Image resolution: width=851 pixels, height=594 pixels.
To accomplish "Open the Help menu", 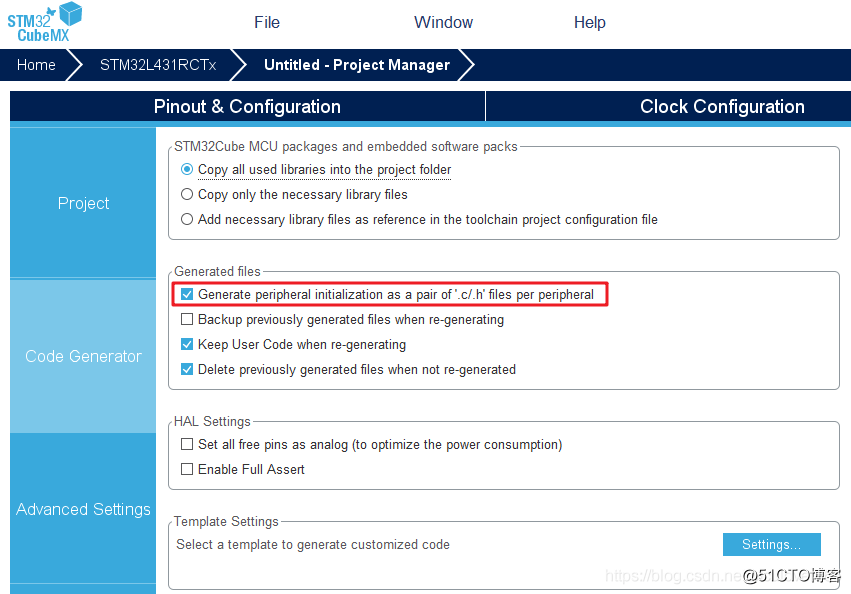I will (x=589, y=22).
